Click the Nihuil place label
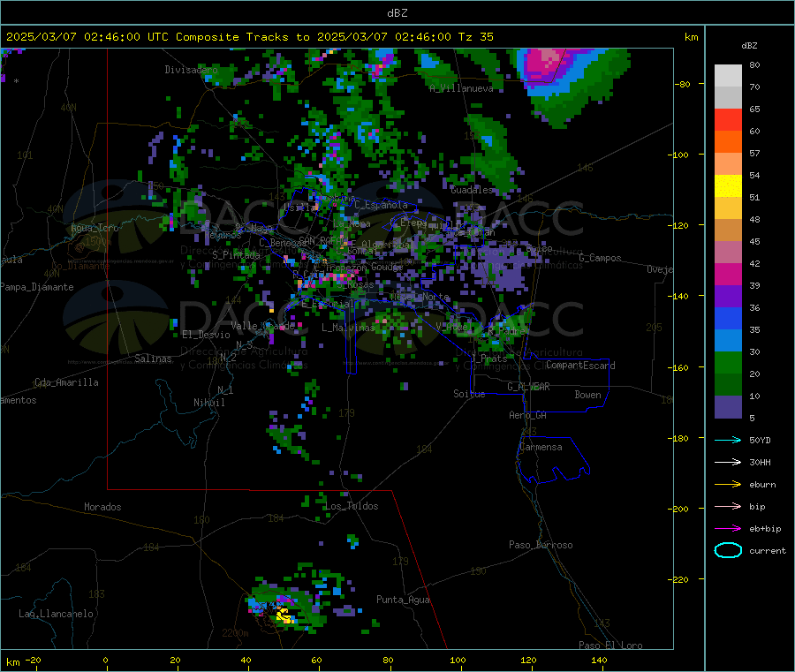 [208, 403]
